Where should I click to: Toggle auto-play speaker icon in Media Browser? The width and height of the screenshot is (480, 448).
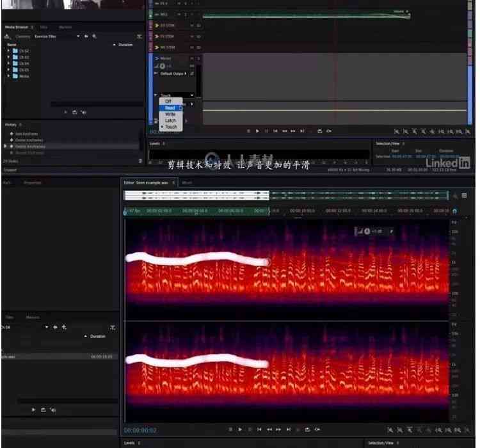[84, 113]
